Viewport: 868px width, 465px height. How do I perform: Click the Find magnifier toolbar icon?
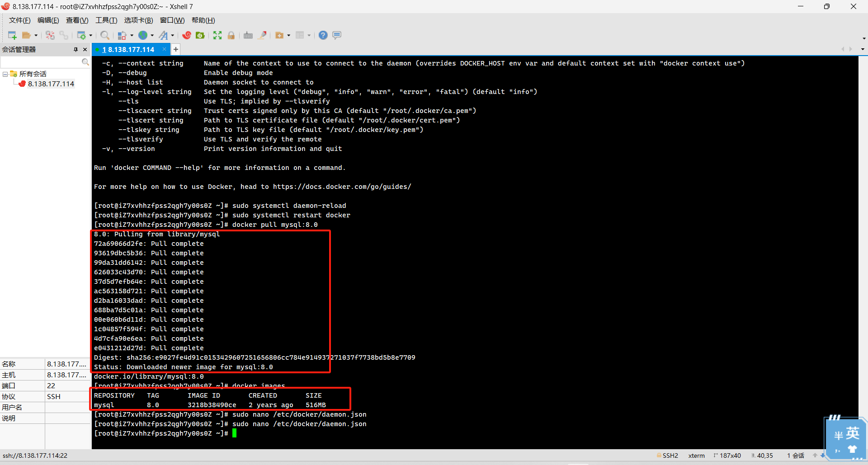coord(105,35)
